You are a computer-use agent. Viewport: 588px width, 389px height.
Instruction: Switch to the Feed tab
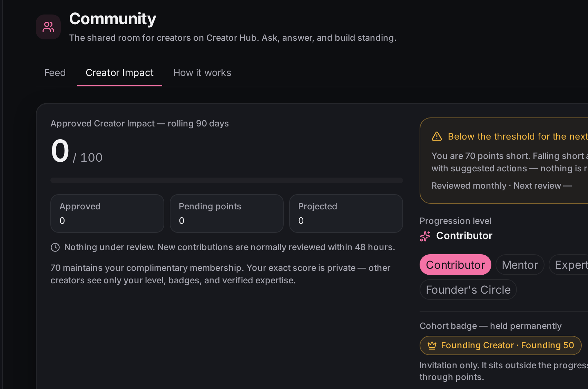(x=55, y=73)
